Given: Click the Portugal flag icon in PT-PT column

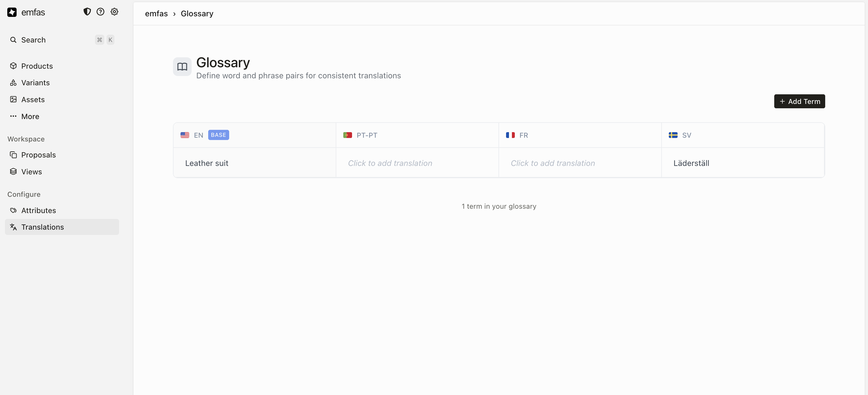Looking at the screenshot, I should 347,135.
